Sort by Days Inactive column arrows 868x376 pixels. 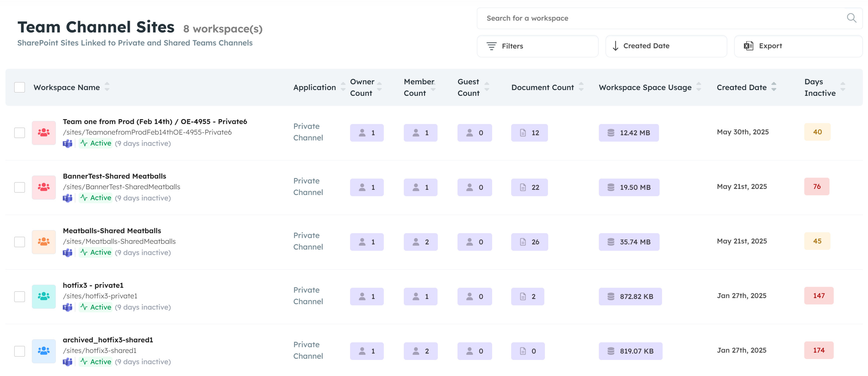843,87
